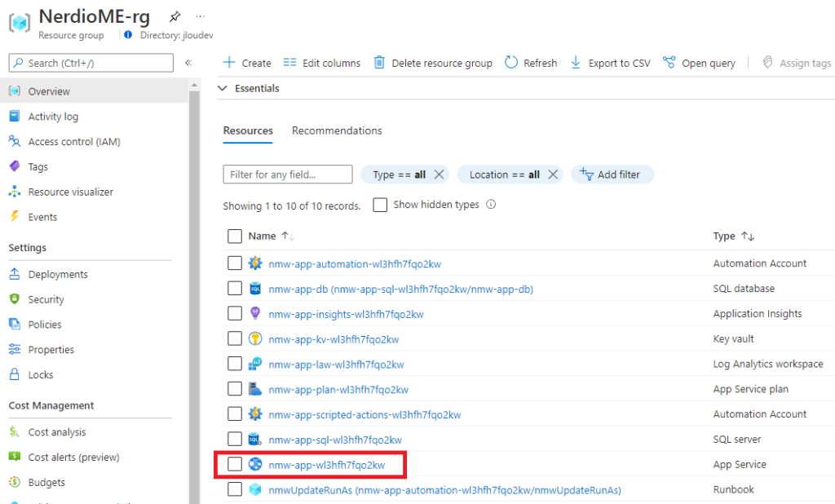
Task: Check the box for nmw-app-automation-wl3hfh7fqo2kw
Action: (x=235, y=263)
